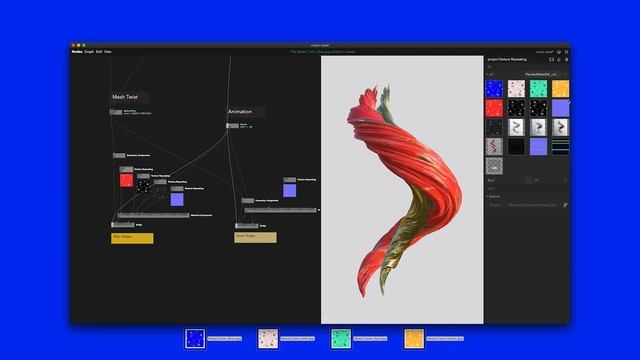Image resolution: width=640 pixels, height=360 pixels.
Task: Select the tan Inner Shape node
Action: point(256,237)
